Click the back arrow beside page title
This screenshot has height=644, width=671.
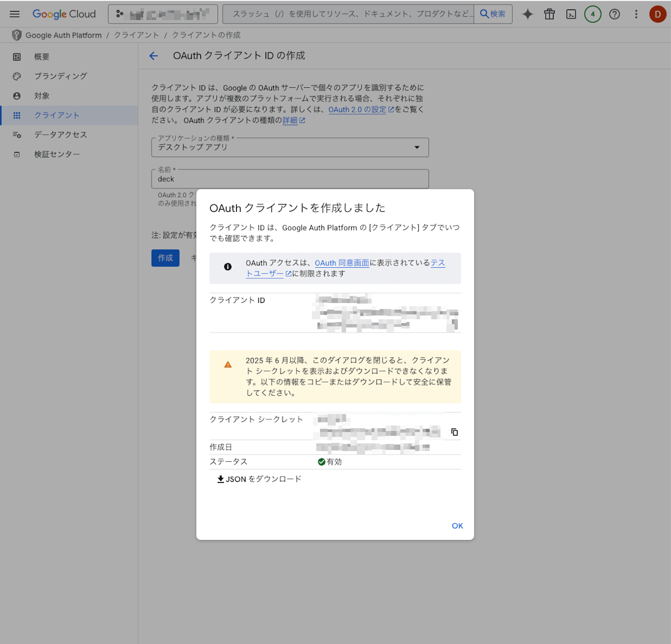point(154,55)
